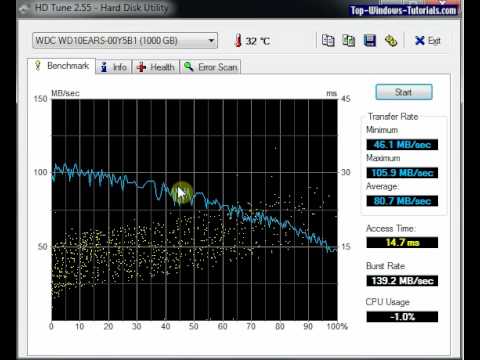Switch to the Benchmark tab
The width and height of the screenshot is (480, 360).
click(62, 66)
